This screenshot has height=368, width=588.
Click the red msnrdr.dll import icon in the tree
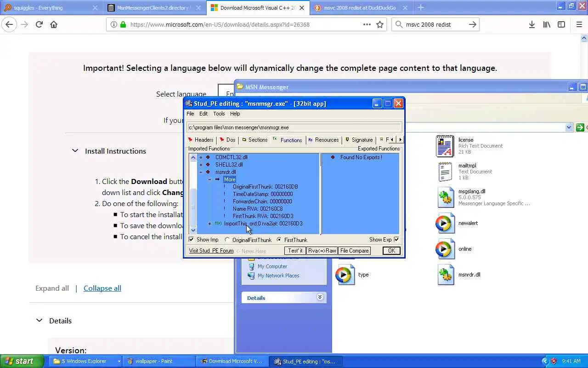(208, 172)
